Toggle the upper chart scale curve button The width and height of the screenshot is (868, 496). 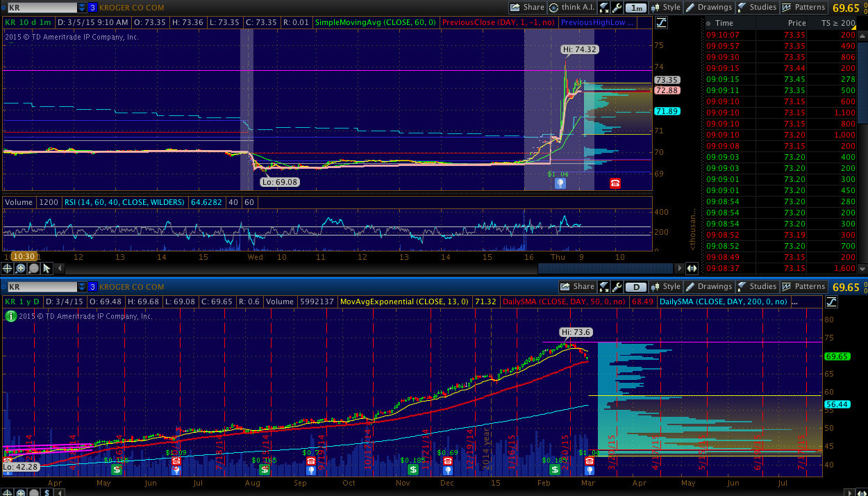coord(660,22)
